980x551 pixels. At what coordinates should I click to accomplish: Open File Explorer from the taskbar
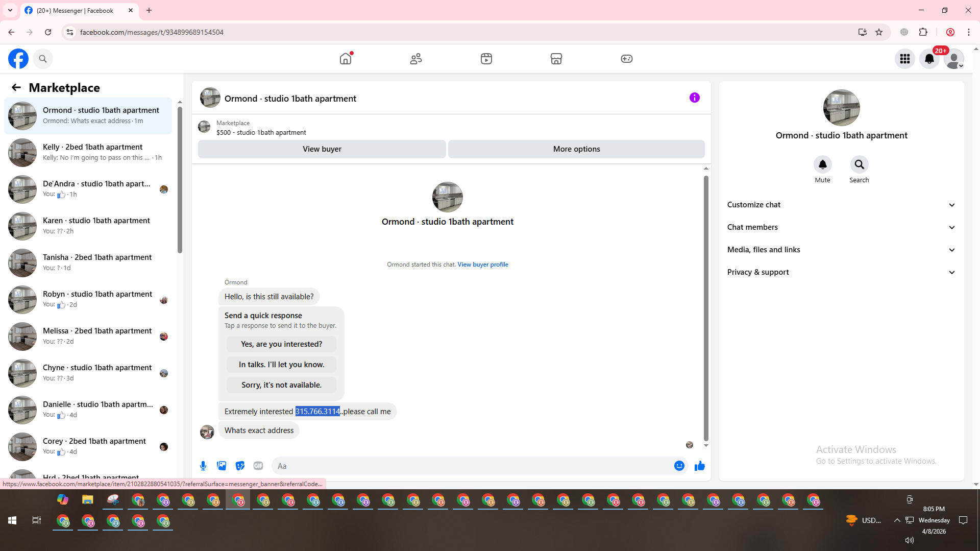pos(88,500)
